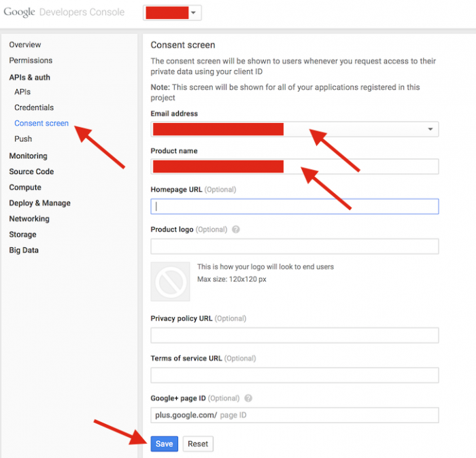Click the Save button
476x458 pixels.
click(164, 444)
